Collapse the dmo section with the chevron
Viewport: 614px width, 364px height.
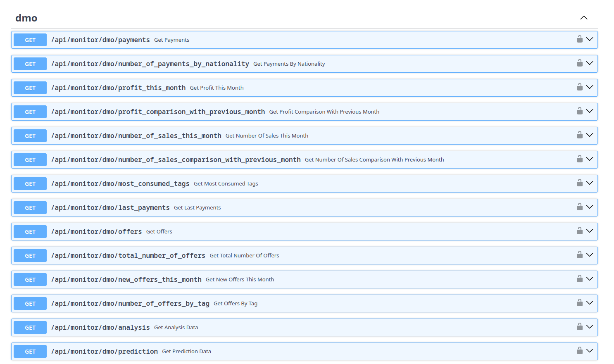(x=584, y=18)
